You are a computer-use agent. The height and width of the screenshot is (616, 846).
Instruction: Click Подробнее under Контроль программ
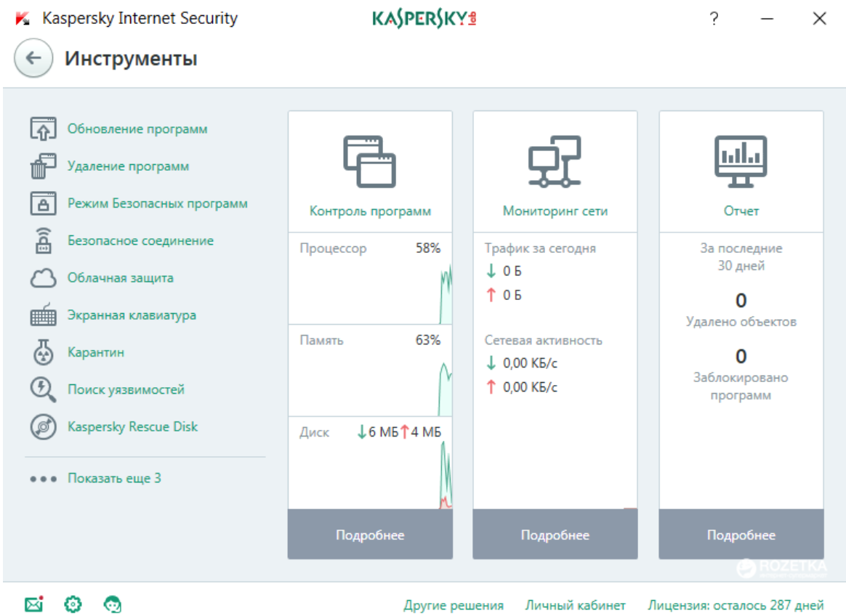tap(370, 535)
